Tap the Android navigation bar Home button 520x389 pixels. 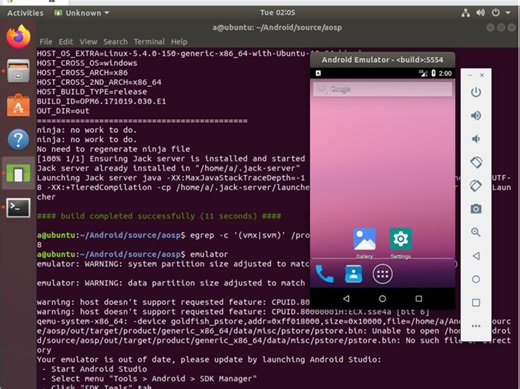pyautogui.click(x=382, y=298)
